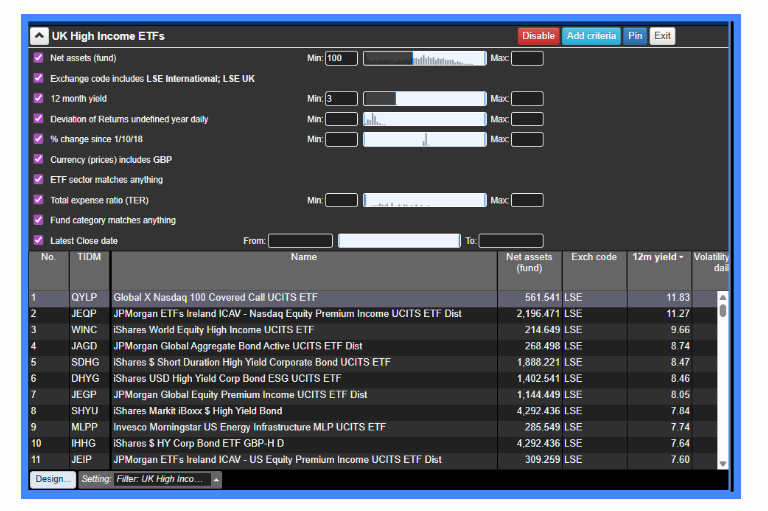Click the TIDM column header

click(89, 257)
